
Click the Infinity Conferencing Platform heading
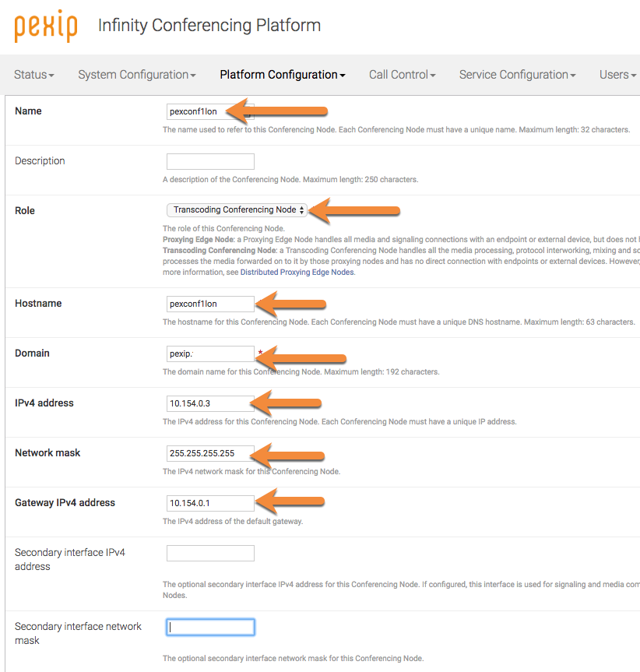pos(209,25)
